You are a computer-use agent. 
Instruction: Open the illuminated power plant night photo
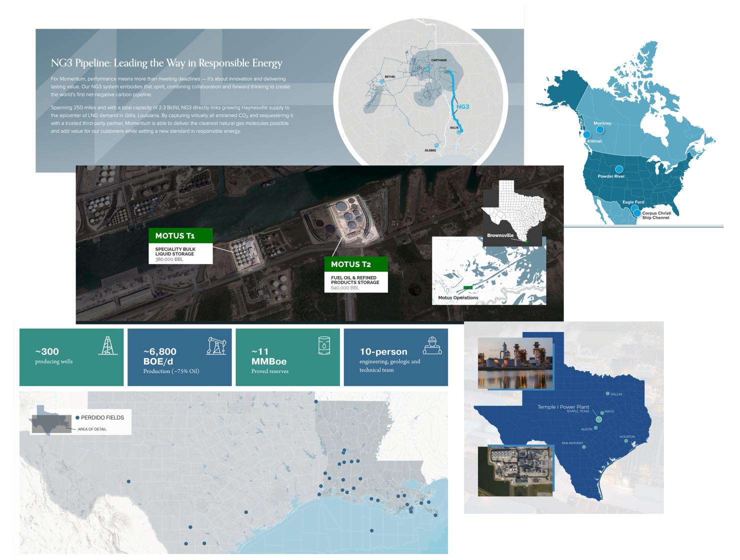click(x=515, y=362)
